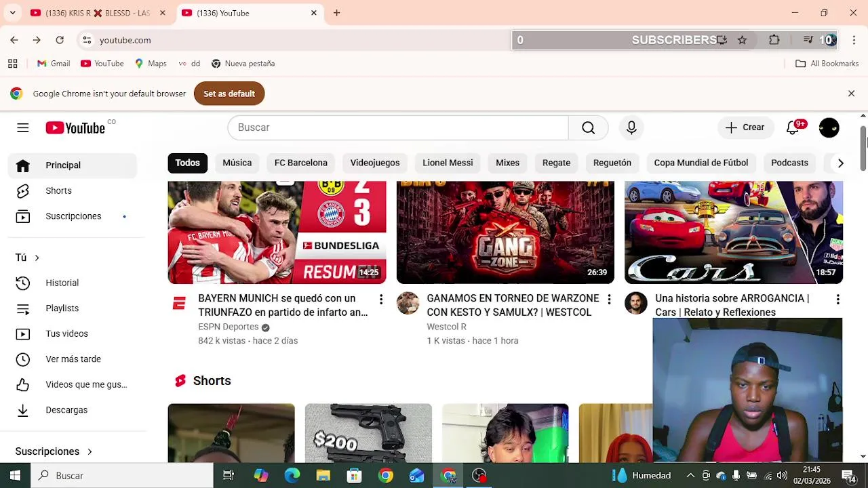
Task: Click the page vertical scrollbar thumb
Action: click(863, 149)
